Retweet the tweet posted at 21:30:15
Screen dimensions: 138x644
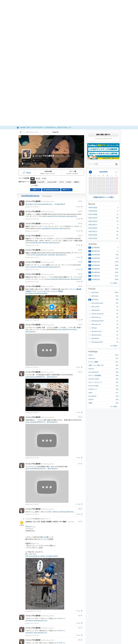[x=79, y=367]
